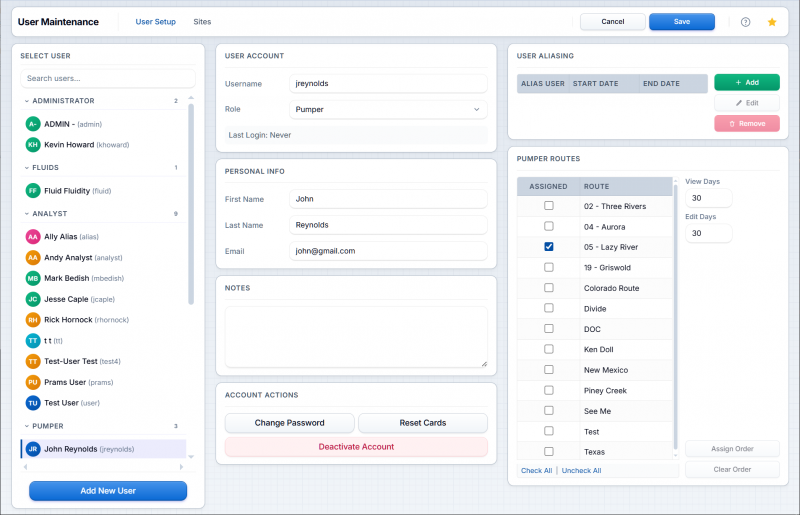
Task: Click Ally Alias pink avatar
Action: click(x=33, y=237)
